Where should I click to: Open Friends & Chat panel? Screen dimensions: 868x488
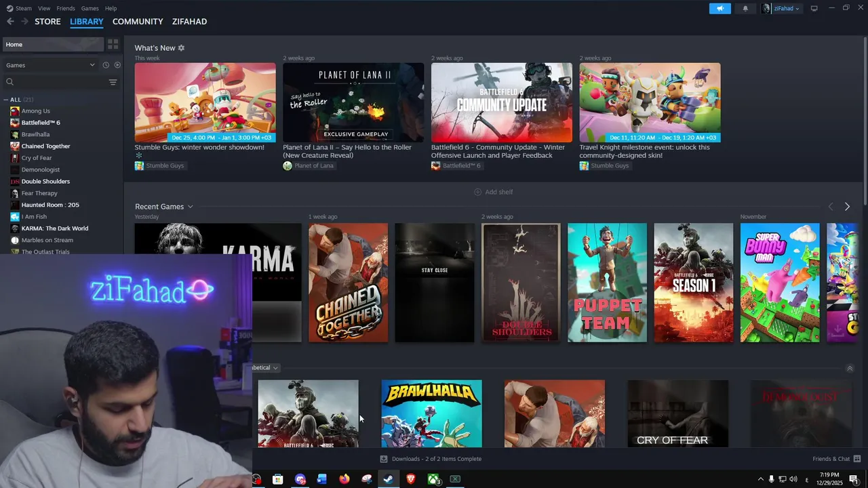(837, 459)
